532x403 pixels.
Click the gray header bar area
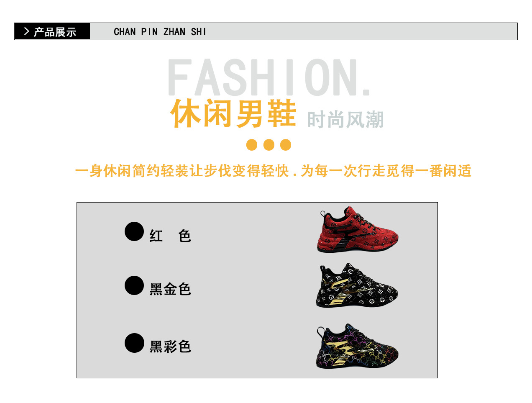[304, 31]
